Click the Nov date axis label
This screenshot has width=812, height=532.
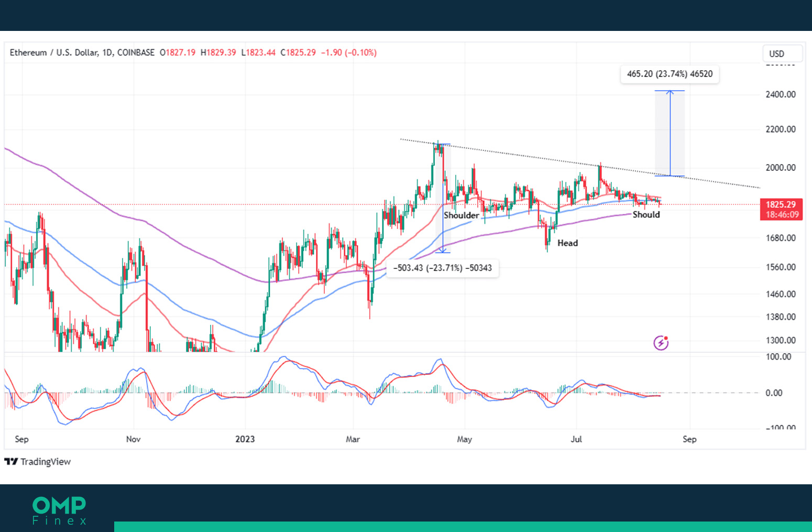click(x=134, y=439)
